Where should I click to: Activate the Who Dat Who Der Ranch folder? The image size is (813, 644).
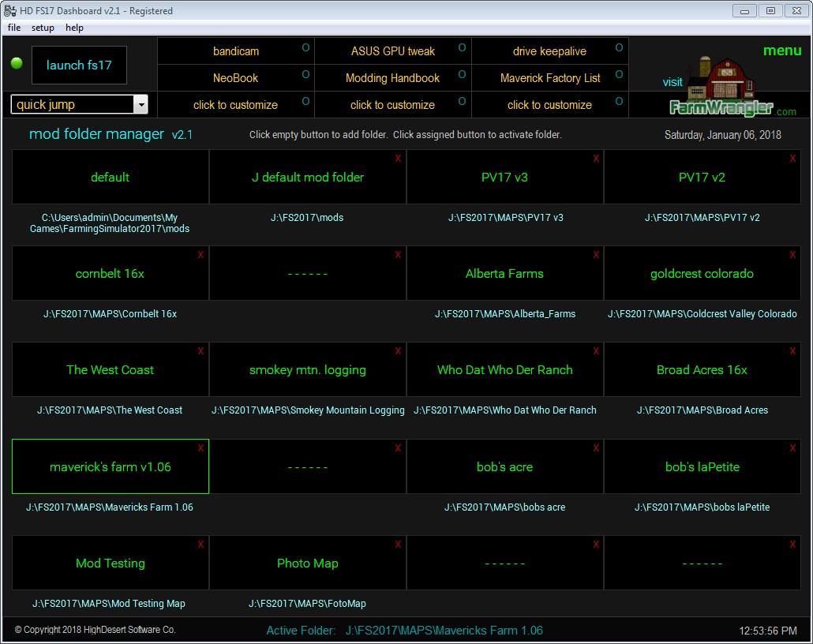[x=504, y=370]
